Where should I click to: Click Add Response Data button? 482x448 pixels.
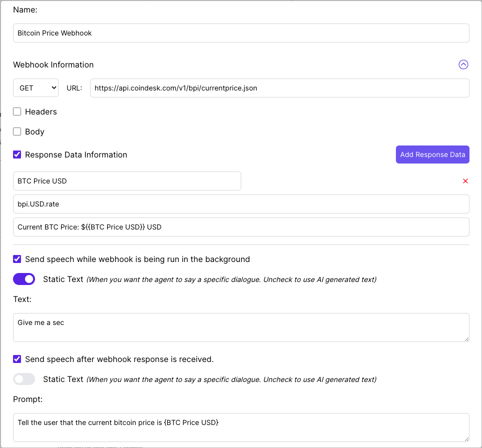tap(432, 154)
